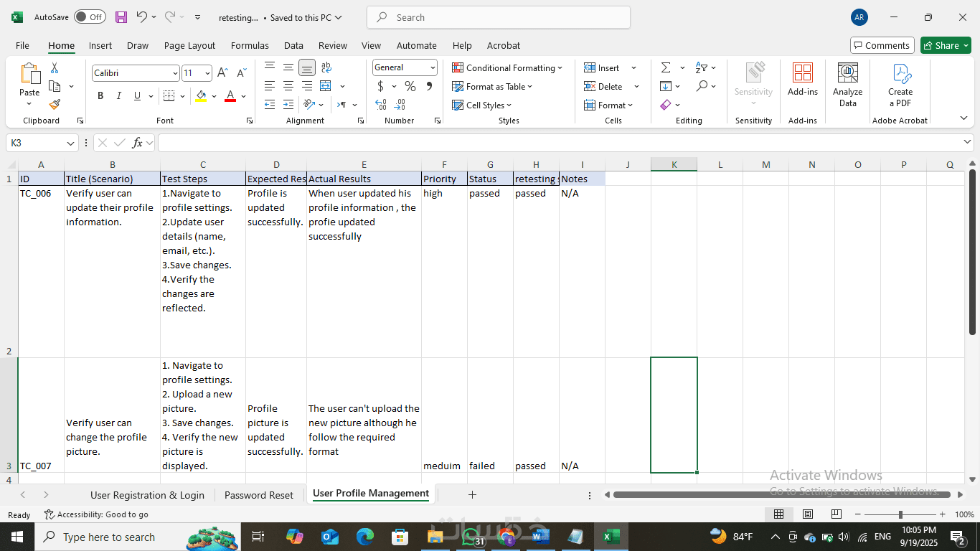980x551 pixels.
Task: Click the Save icon in the title bar
Action: click(x=121, y=17)
